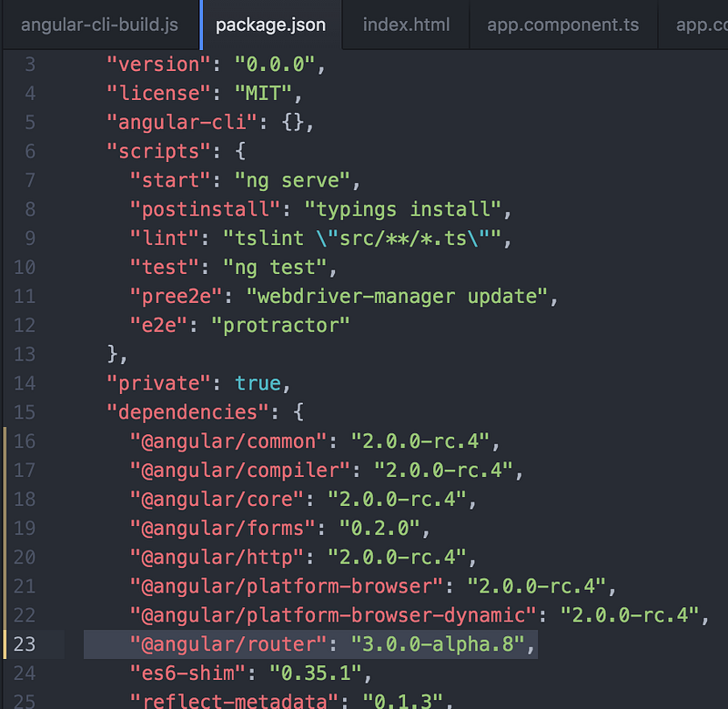Click the "dependencies" key text
This screenshot has width=728, height=709.
tap(188, 412)
